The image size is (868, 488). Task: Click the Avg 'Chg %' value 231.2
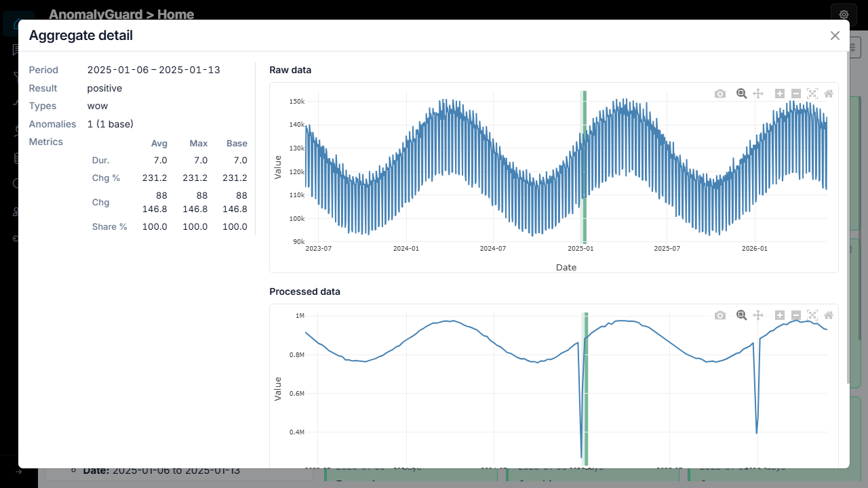(x=155, y=178)
